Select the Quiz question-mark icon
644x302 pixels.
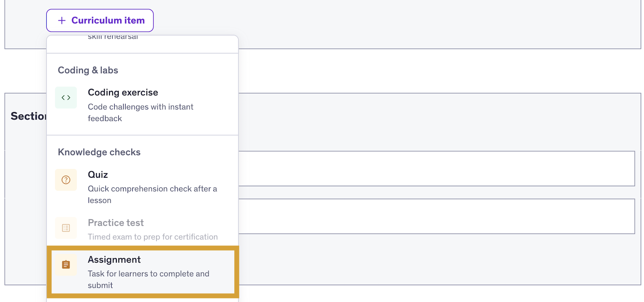66,180
